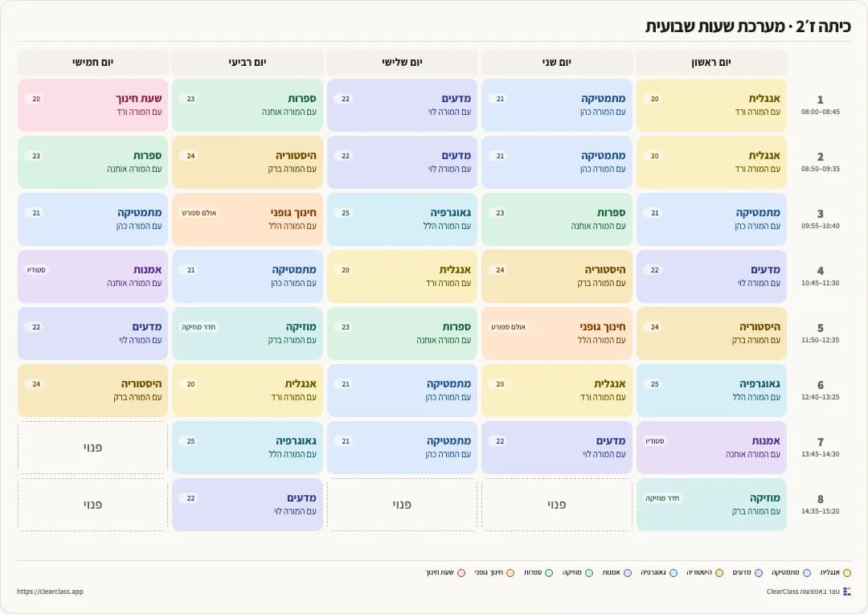The height and width of the screenshot is (614, 868).
Task: Open Wednesday period 5 מוזיקה card
Action: 248,334
